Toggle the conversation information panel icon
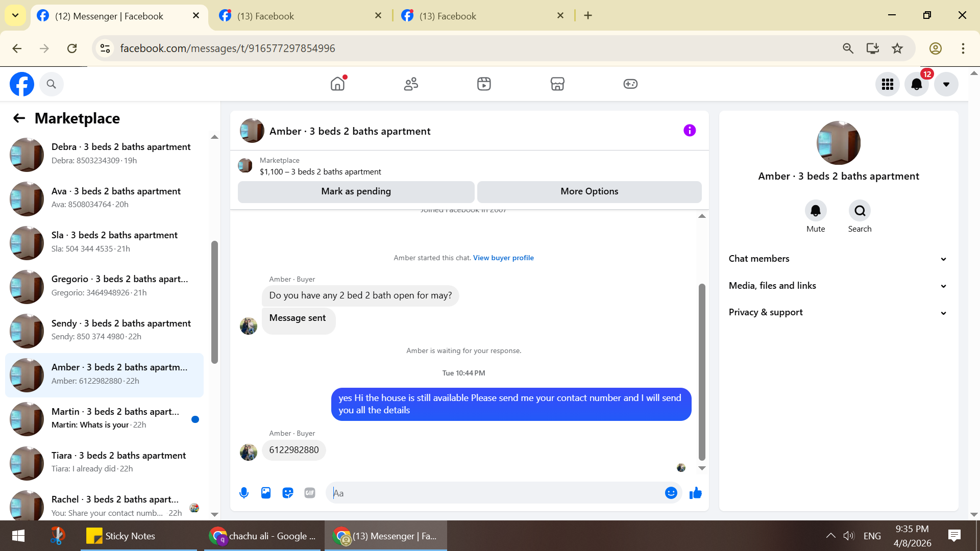Image resolution: width=980 pixels, height=551 pixels. [x=690, y=131]
